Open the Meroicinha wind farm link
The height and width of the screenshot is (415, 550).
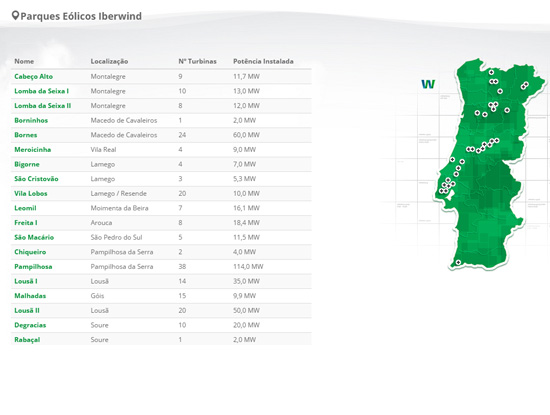(x=33, y=149)
